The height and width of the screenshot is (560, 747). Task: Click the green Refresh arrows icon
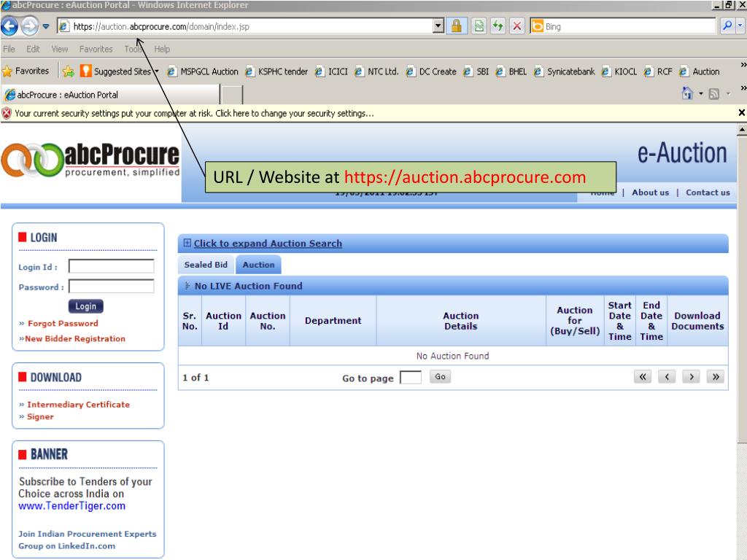498,26
